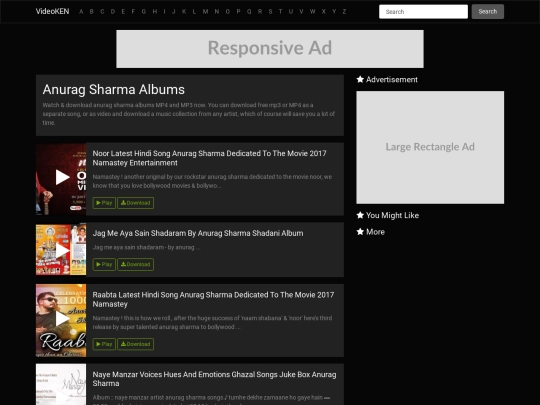Select the You Might Like heading text
This screenshot has width=540, height=405.
pyautogui.click(x=393, y=215)
